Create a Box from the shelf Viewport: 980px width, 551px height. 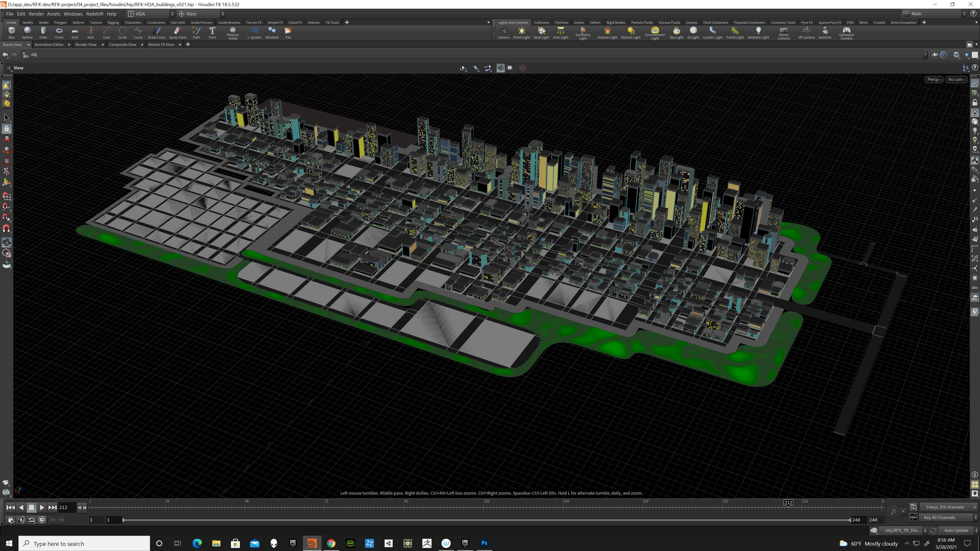pos(11,33)
